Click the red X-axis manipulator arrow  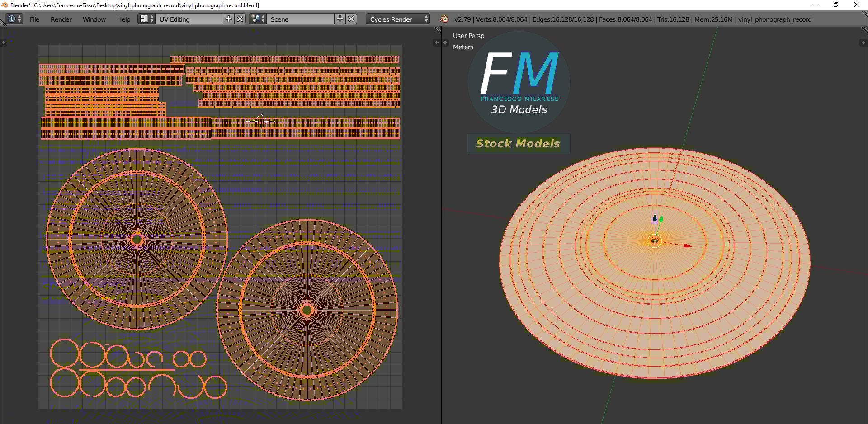(x=688, y=245)
